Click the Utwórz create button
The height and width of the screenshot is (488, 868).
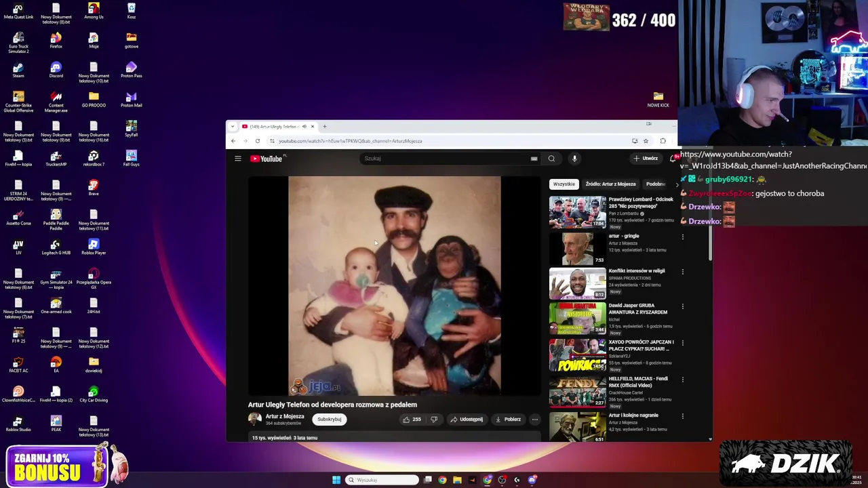point(646,159)
